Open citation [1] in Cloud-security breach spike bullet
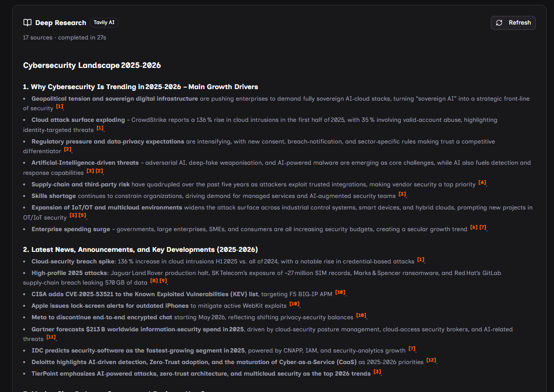The image size is (554, 392). 420,260
